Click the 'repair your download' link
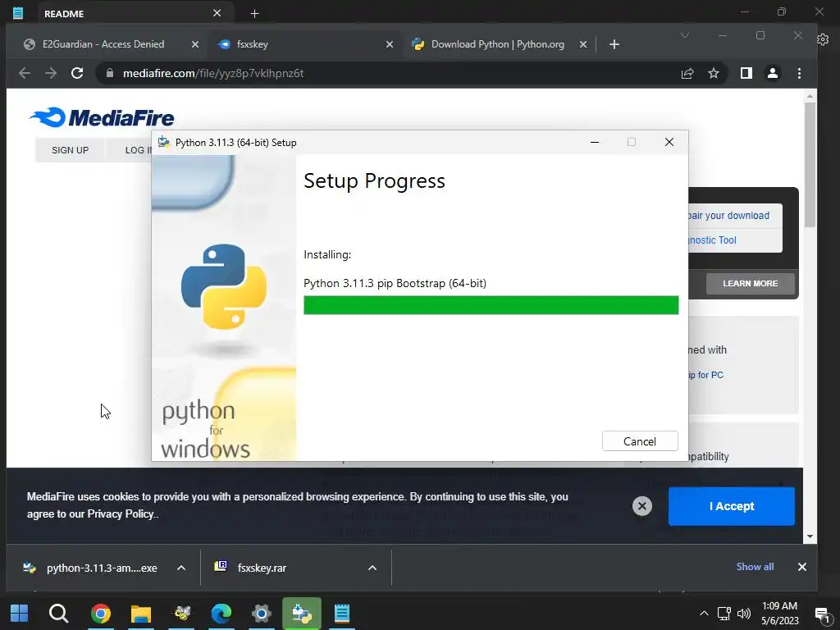The image size is (840, 630). tap(728, 216)
